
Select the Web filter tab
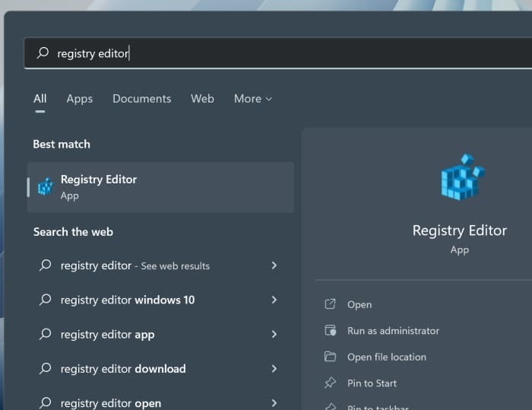tap(202, 99)
